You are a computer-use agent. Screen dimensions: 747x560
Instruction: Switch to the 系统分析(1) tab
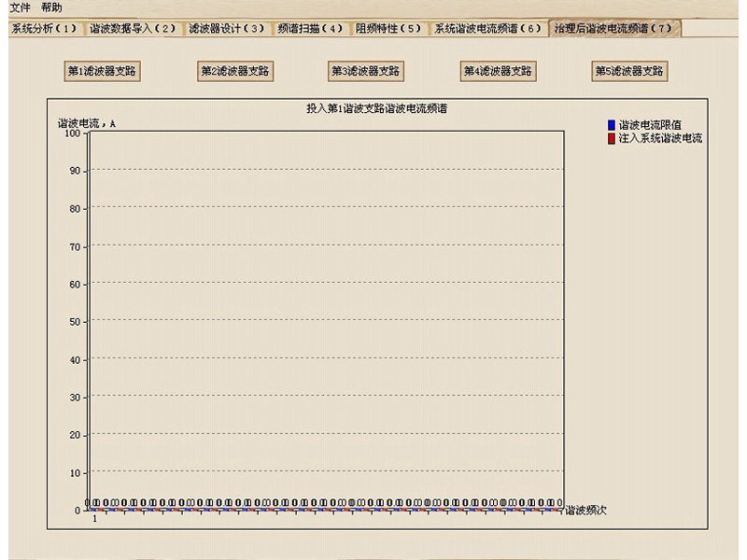(43, 29)
